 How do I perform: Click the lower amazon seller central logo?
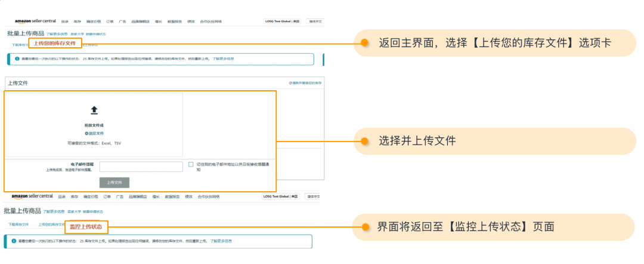(32, 196)
